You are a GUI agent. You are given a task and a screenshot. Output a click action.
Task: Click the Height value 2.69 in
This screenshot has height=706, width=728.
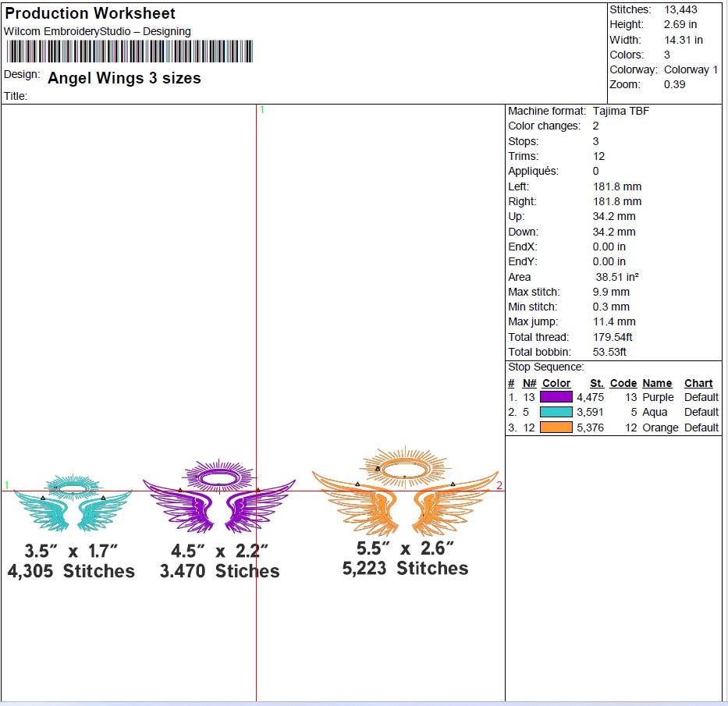coord(680,25)
